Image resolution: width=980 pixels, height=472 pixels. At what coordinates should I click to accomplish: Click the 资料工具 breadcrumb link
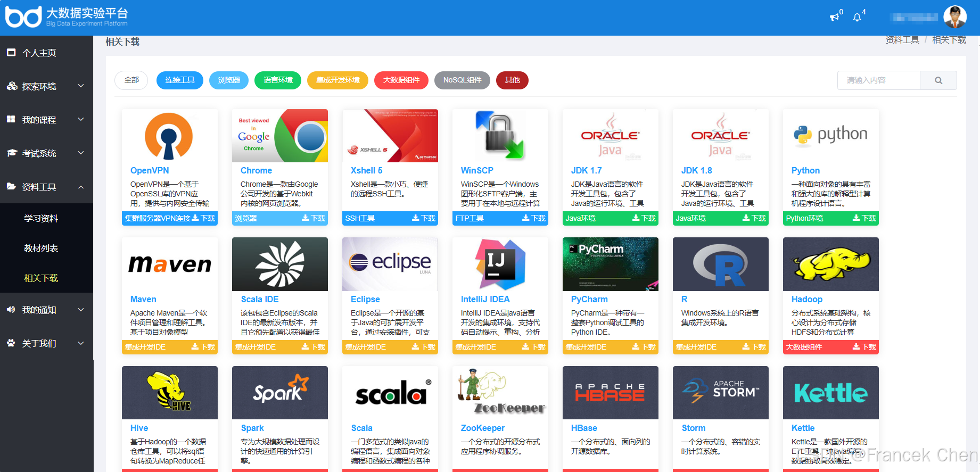click(902, 40)
